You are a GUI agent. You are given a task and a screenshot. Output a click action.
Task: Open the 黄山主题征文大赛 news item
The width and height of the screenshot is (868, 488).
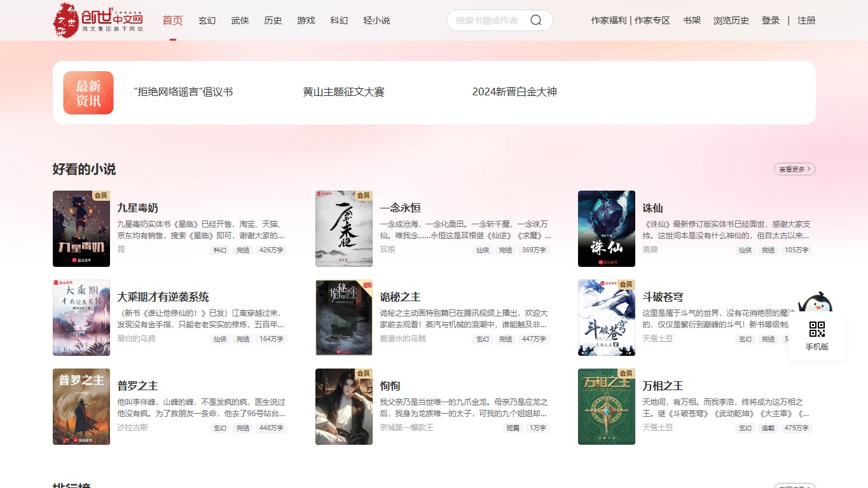pyautogui.click(x=344, y=91)
